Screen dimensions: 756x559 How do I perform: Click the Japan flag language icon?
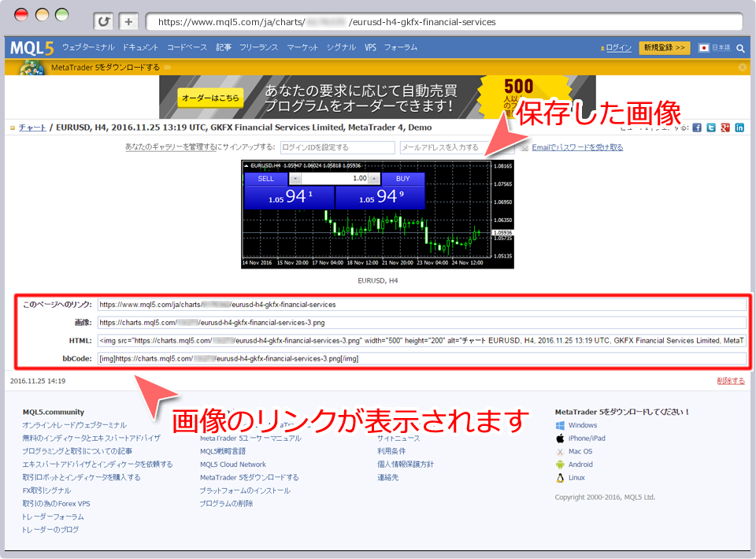(x=704, y=48)
